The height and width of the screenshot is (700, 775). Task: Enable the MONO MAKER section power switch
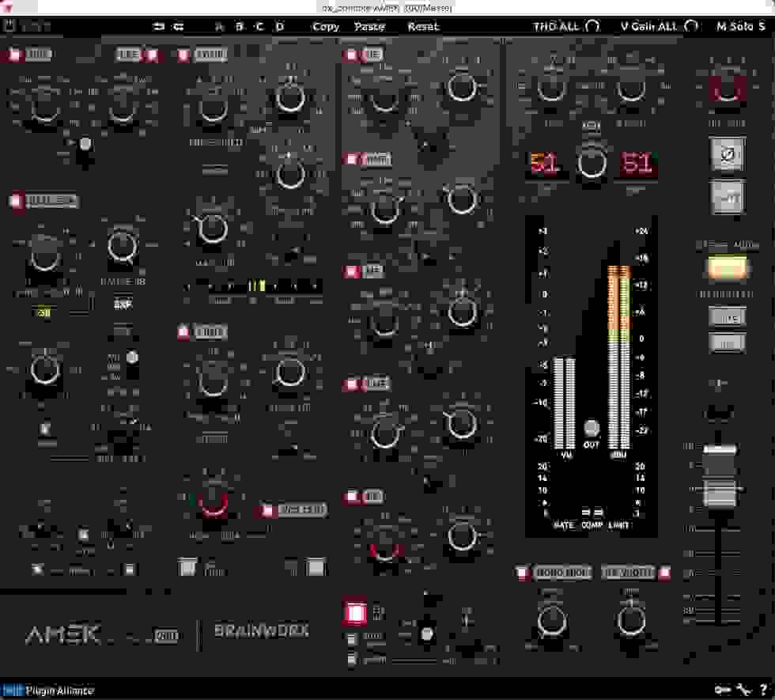click(523, 572)
